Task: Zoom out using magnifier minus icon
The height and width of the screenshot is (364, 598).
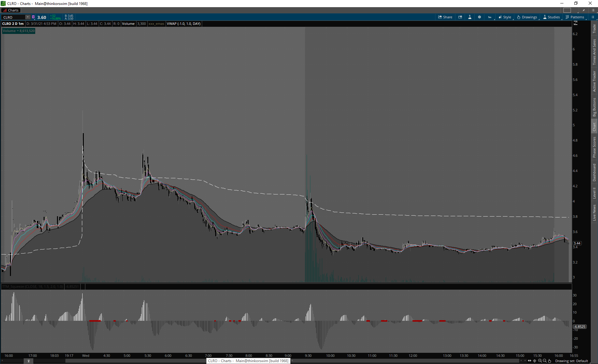Action: point(545,361)
